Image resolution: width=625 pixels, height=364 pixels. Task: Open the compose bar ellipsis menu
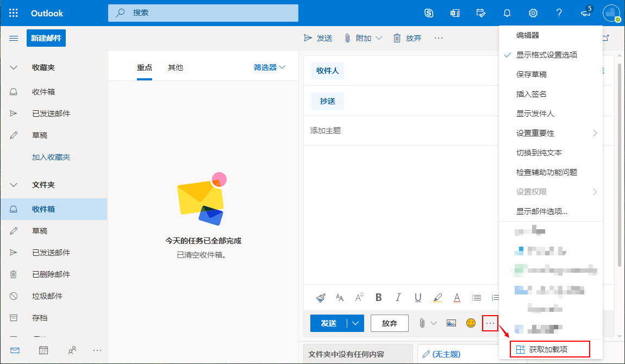pyautogui.click(x=490, y=323)
